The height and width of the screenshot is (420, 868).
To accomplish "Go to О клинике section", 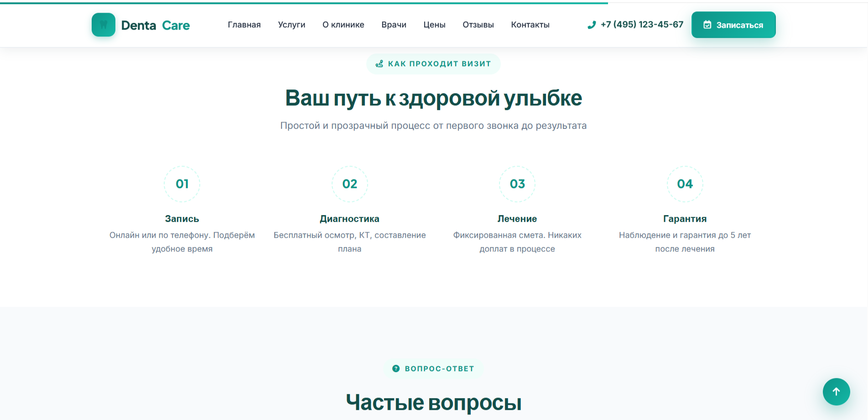I will [x=343, y=25].
